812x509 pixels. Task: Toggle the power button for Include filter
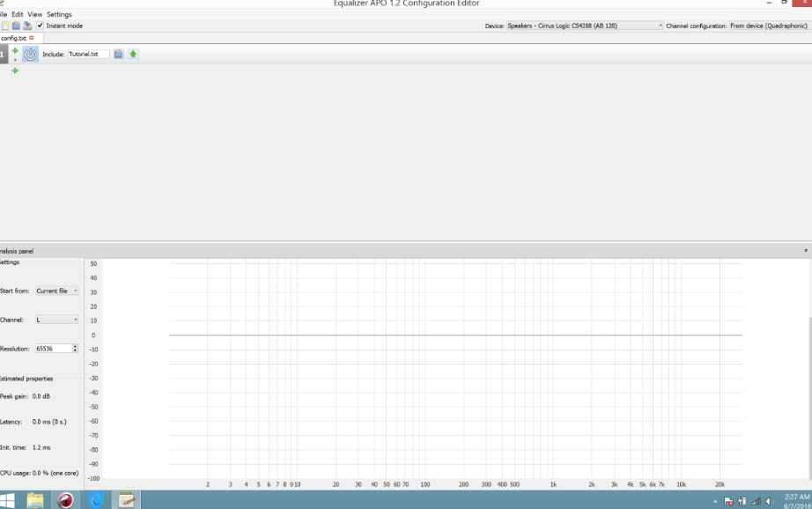pyautogui.click(x=31, y=54)
